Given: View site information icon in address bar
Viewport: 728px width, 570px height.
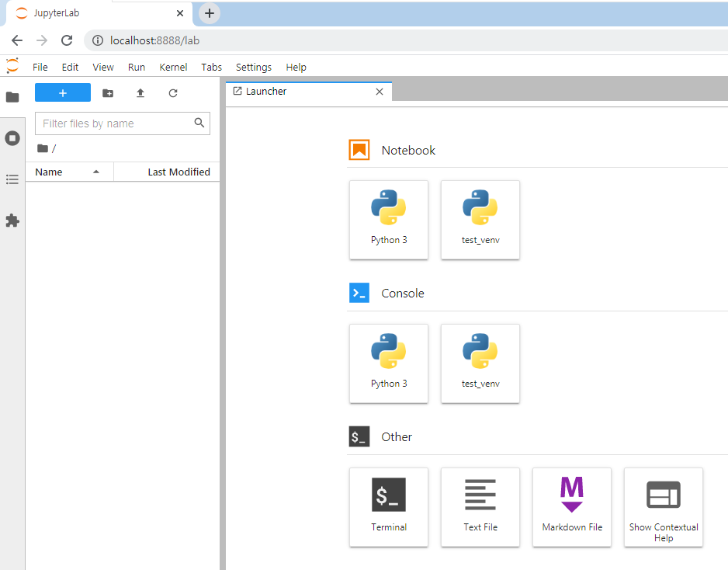Looking at the screenshot, I should 98,40.
